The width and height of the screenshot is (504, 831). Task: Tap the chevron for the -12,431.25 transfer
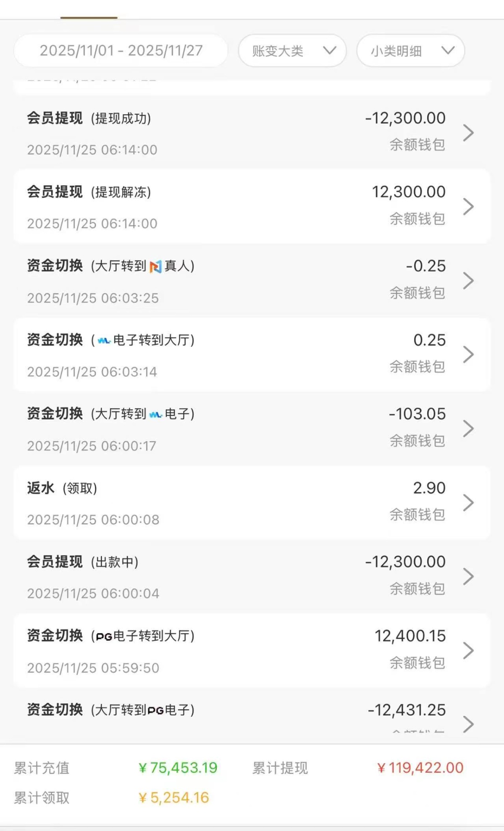[x=468, y=723]
